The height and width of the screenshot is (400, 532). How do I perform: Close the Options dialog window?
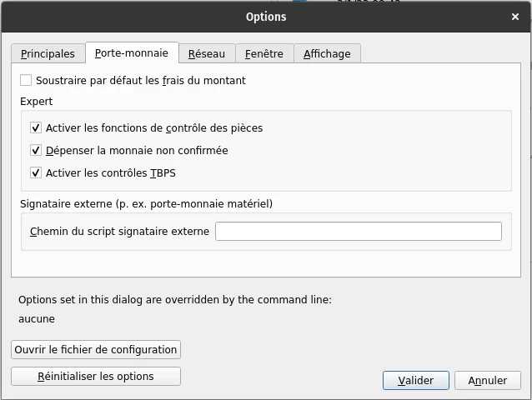point(516,17)
